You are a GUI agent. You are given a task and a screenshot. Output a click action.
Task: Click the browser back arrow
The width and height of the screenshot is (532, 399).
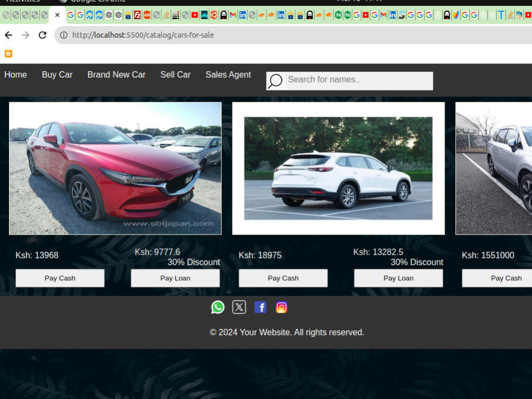click(9, 35)
